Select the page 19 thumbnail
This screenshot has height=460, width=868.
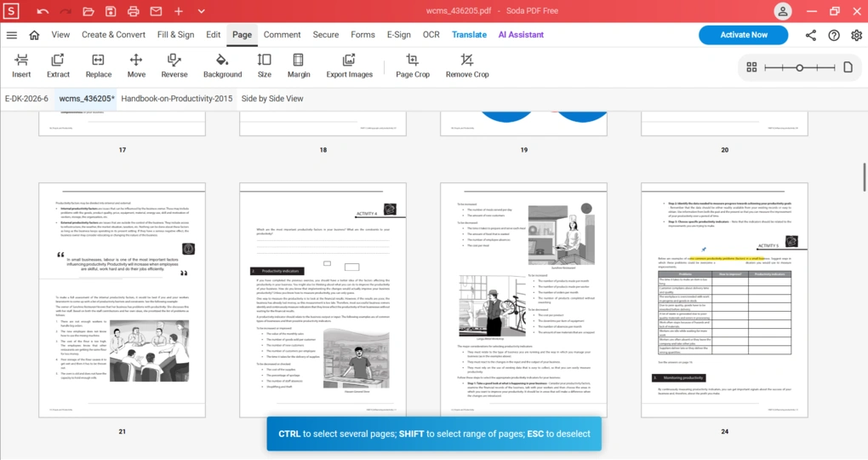click(523, 123)
